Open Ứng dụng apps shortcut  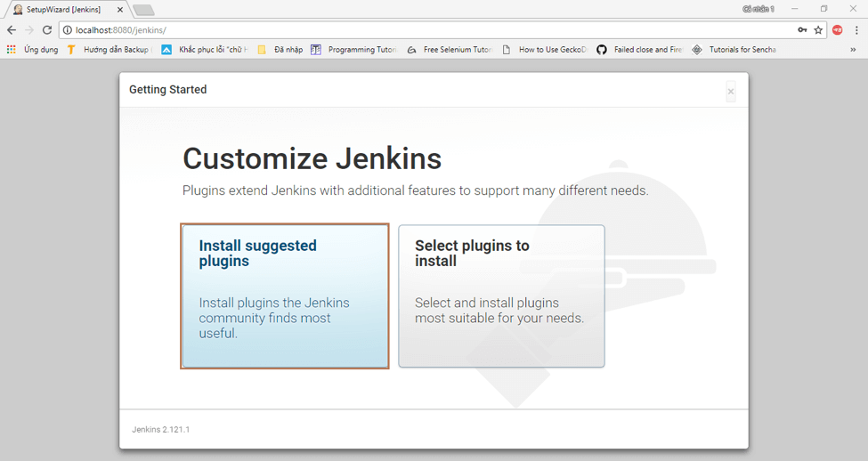32,50
